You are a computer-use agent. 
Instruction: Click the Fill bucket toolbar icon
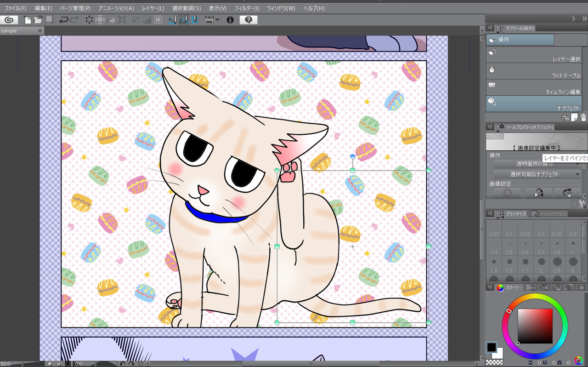[111, 20]
